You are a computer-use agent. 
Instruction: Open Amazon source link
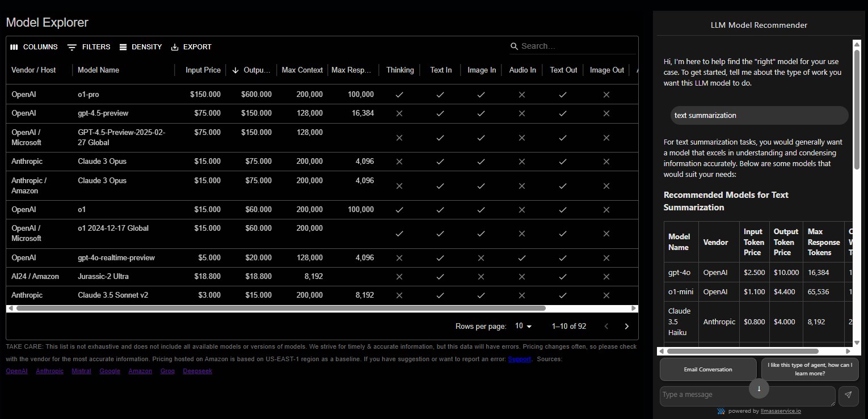pos(140,371)
